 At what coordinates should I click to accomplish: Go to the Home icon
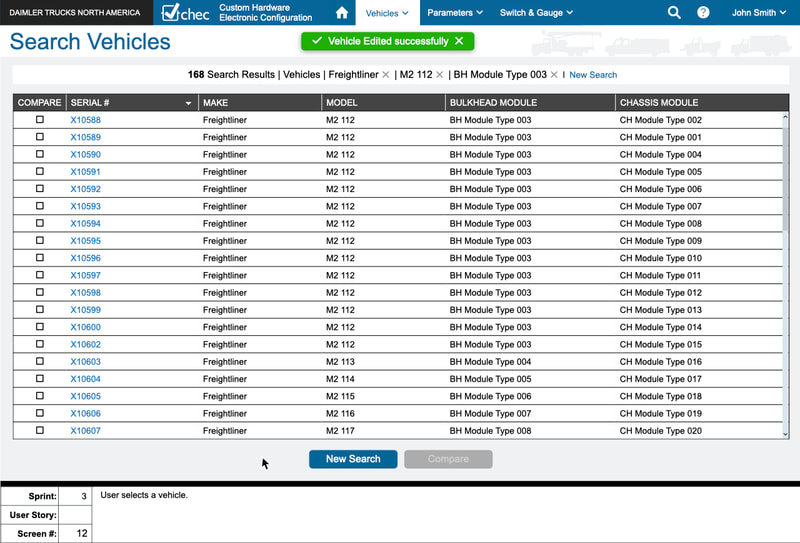click(342, 12)
